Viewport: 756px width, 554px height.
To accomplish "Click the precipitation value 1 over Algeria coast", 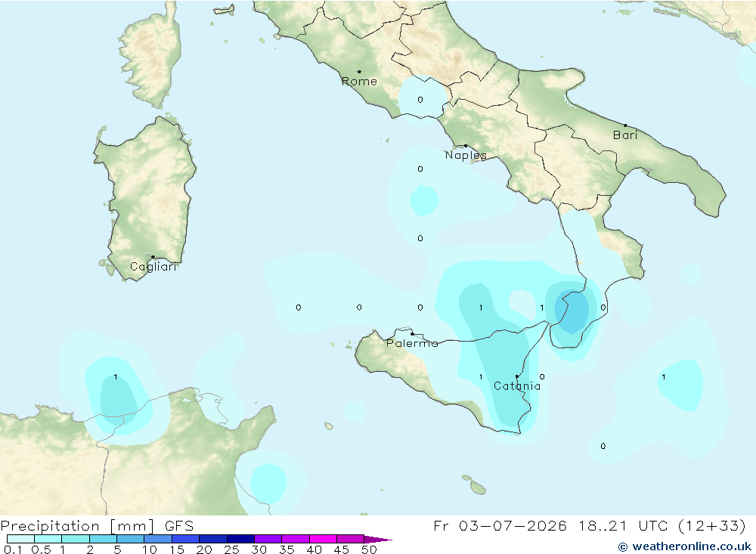I will (x=115, y=376).
